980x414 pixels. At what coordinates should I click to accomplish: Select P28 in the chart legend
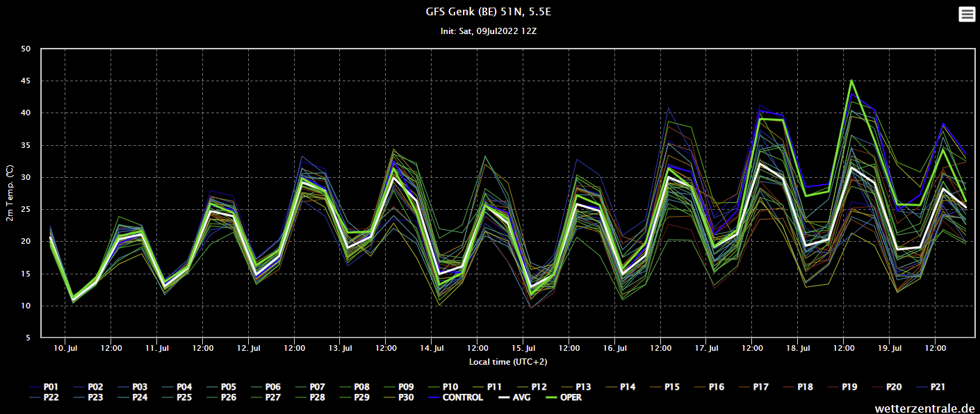(310, 397)
